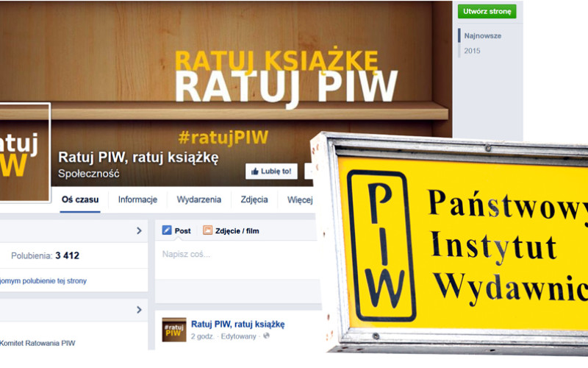
Task: Click the Polubienia: 3 412 count
Action: point(46,255)
